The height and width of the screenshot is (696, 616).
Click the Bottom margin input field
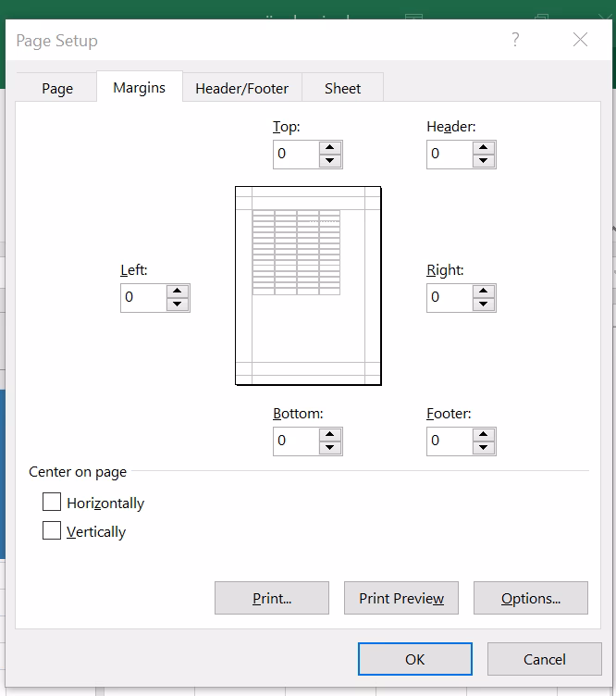[296, 441]
